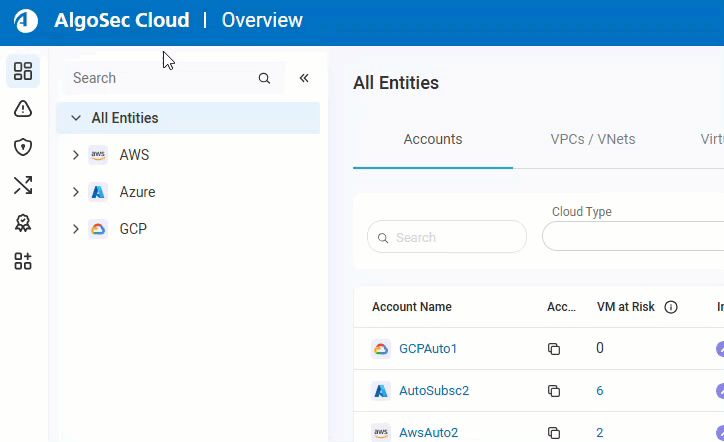Open the shield security sidebar icon
This screenshot has height=442, width=724.
23,147
